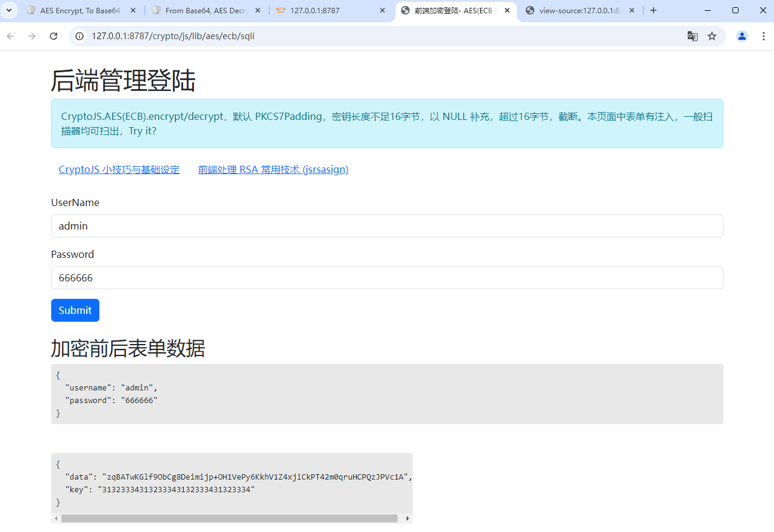Viewport: 774px width, 532px height.
Task: View site information icon in address bar
Action: [79, 36]
